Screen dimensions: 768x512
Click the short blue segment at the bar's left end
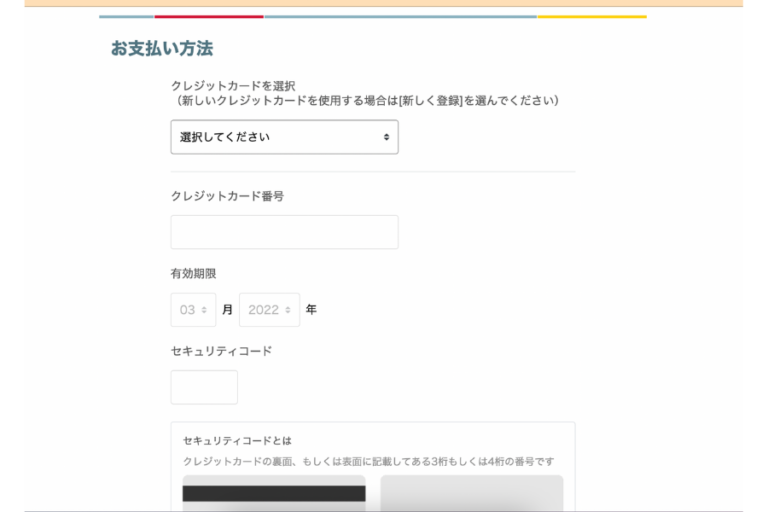(126, 16)
